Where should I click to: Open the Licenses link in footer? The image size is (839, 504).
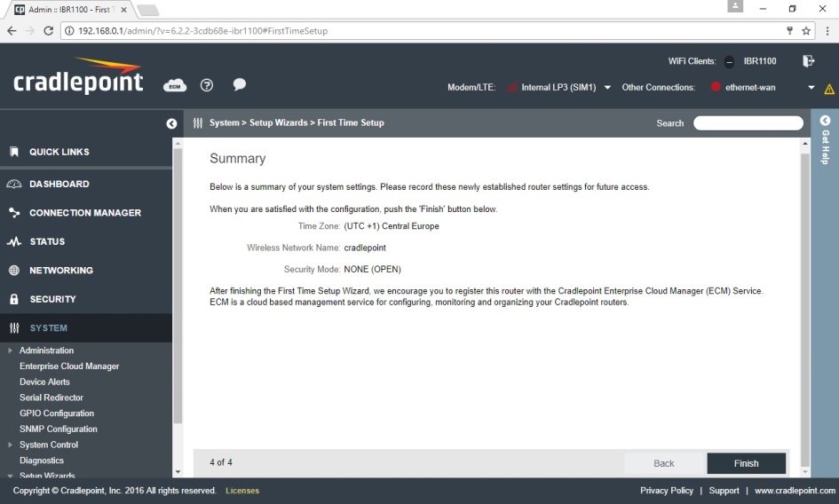click(242, 491)
